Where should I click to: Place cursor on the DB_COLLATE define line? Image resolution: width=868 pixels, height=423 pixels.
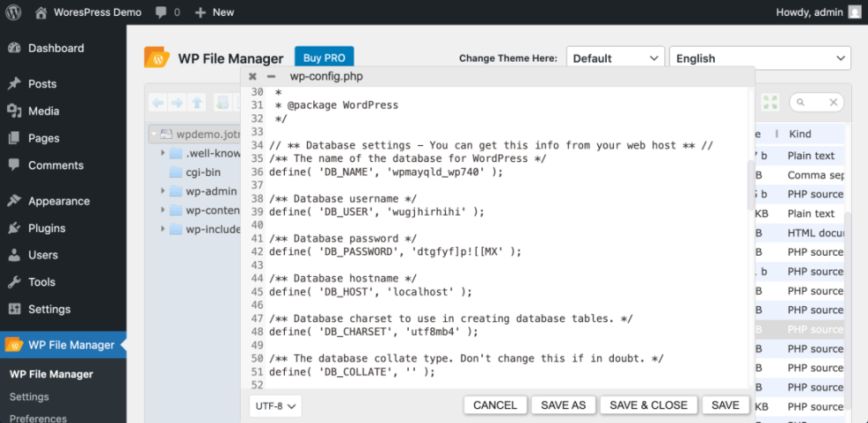(352, 372)
